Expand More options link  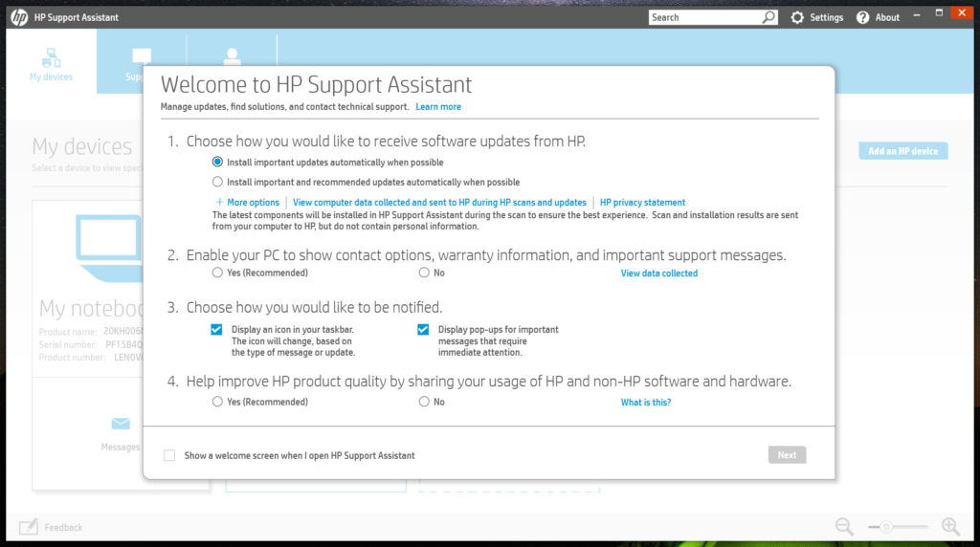tap(253, 203)
